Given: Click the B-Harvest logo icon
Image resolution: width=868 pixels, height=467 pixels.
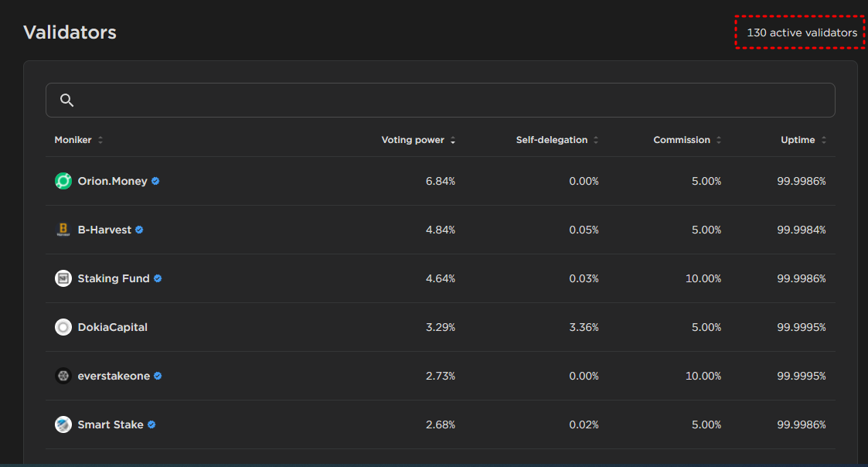Looking at the screenshot, I should click(x=63, y=230).
